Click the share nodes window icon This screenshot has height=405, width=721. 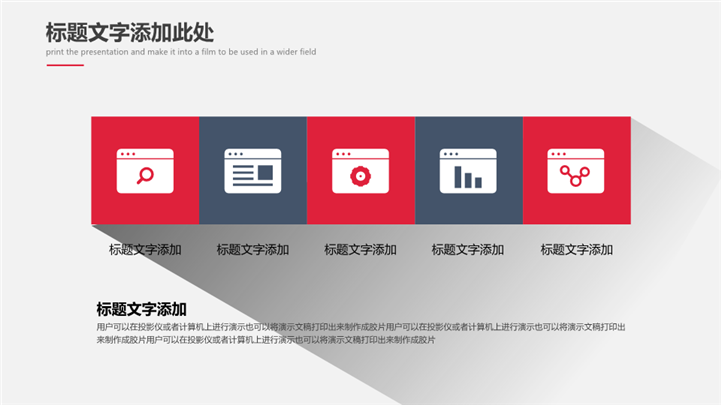pyautogui.click(x=576, y=171)
